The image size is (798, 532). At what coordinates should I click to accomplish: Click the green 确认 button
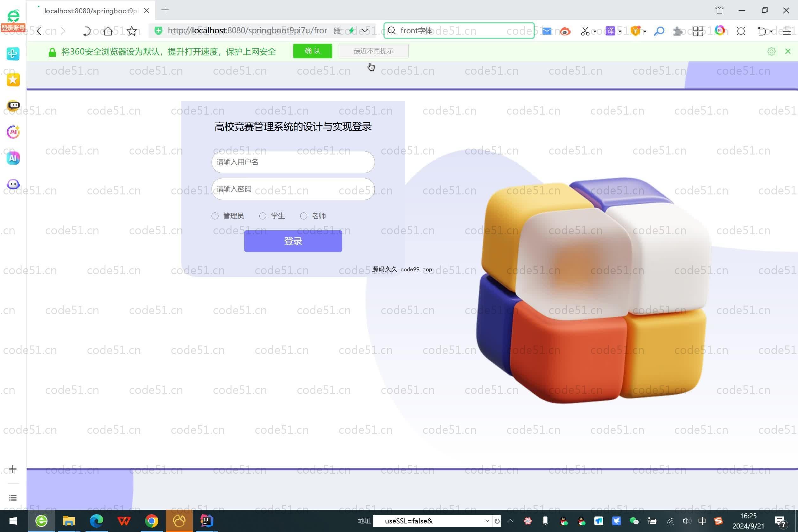point(313,51)
